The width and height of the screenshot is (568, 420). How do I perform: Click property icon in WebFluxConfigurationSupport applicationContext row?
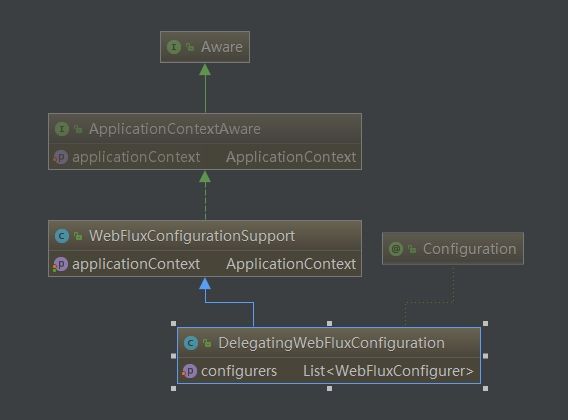point(60,264)
